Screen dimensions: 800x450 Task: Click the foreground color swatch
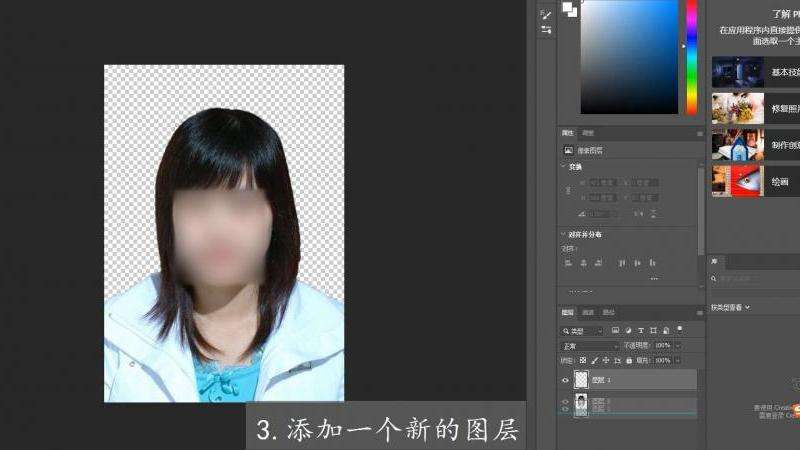tap(567, 7)
